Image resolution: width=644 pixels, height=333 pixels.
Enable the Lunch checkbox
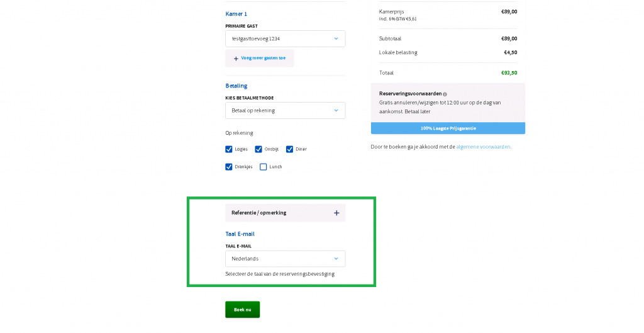pyautogui.click(x=264, y=167)
